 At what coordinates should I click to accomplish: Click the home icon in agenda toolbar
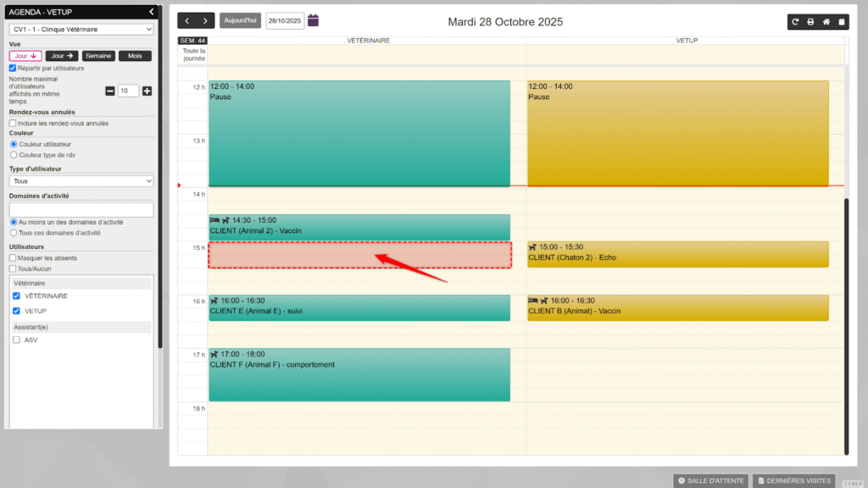[x=826, y=22]
